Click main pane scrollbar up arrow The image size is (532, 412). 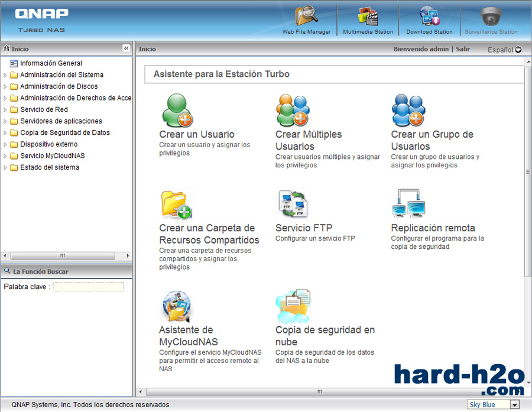click(x=528, y=62)
